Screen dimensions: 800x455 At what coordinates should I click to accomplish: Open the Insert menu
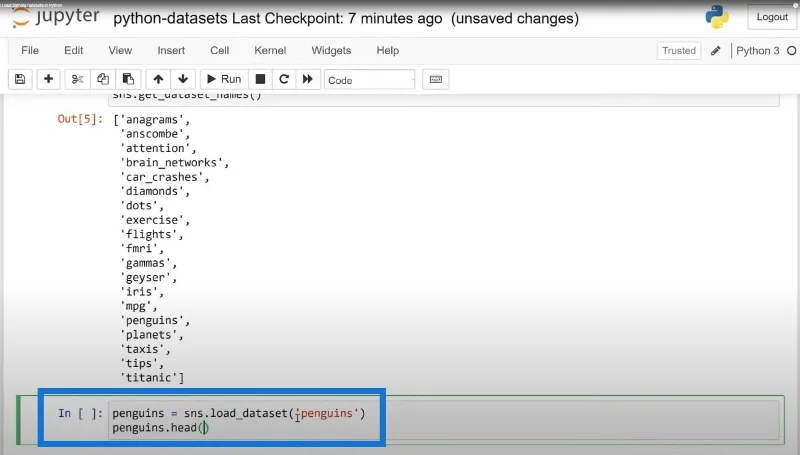(171, 50)
